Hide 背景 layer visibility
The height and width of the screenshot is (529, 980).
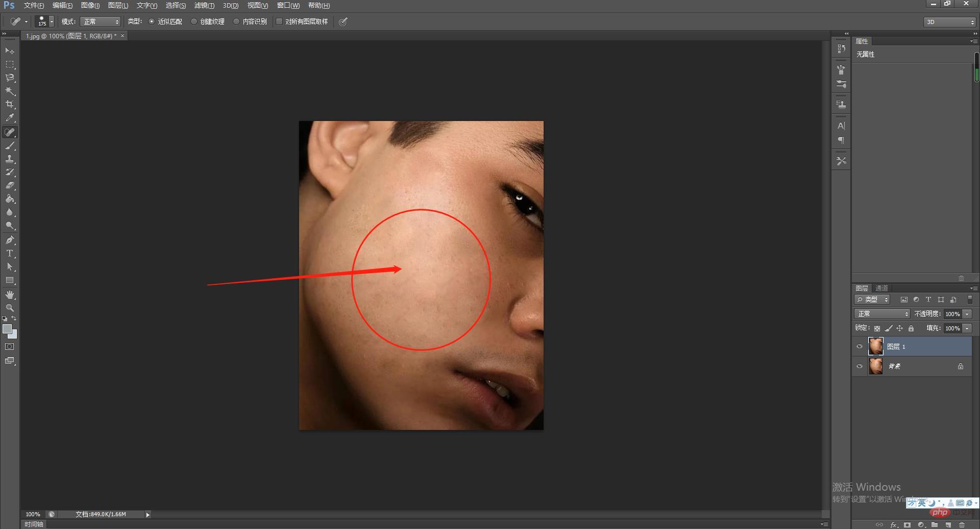(860, 366)
